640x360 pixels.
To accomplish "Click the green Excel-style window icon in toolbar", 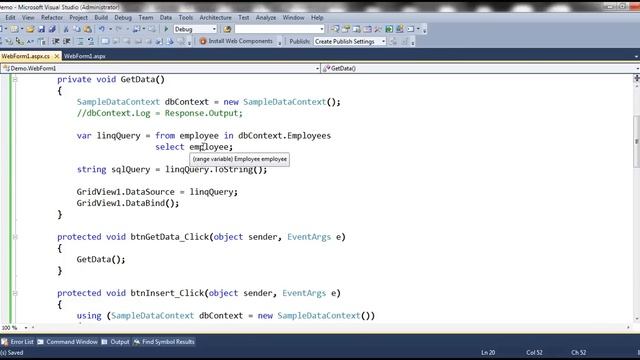I will point(389,29).
